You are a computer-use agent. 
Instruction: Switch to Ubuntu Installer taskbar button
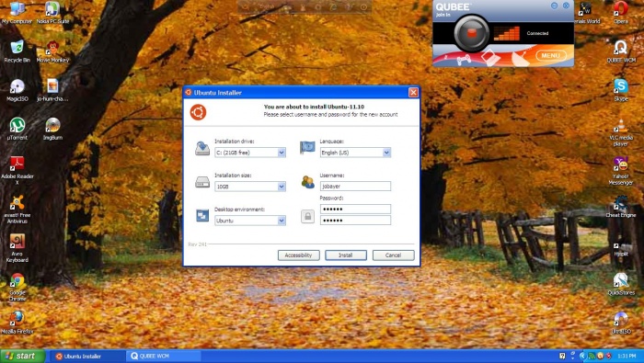click(88, 356)
